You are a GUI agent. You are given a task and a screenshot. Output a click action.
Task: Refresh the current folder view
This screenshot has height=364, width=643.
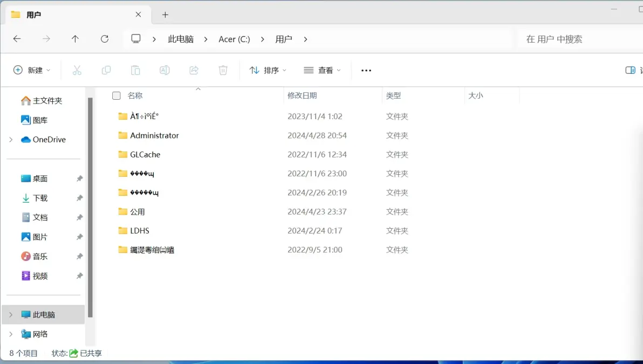(x=105, y=39)
